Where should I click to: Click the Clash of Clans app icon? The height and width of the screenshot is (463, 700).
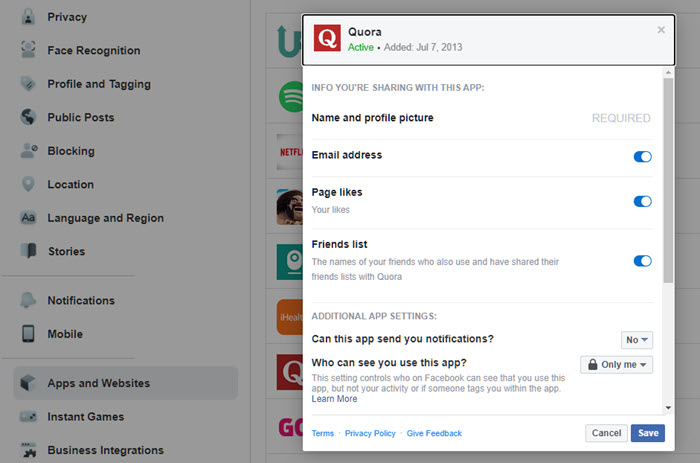coord(289,207)
